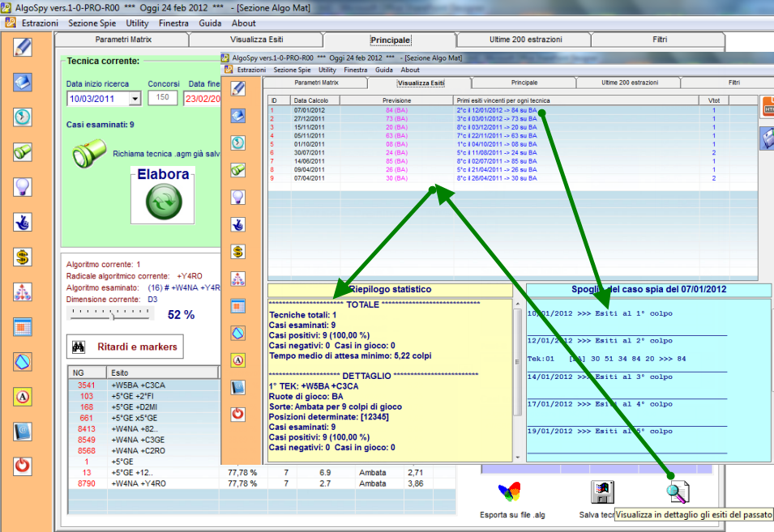The image size is (774, 532).
Task: Click the Data fine date field
Action: [x=202, y=99]
